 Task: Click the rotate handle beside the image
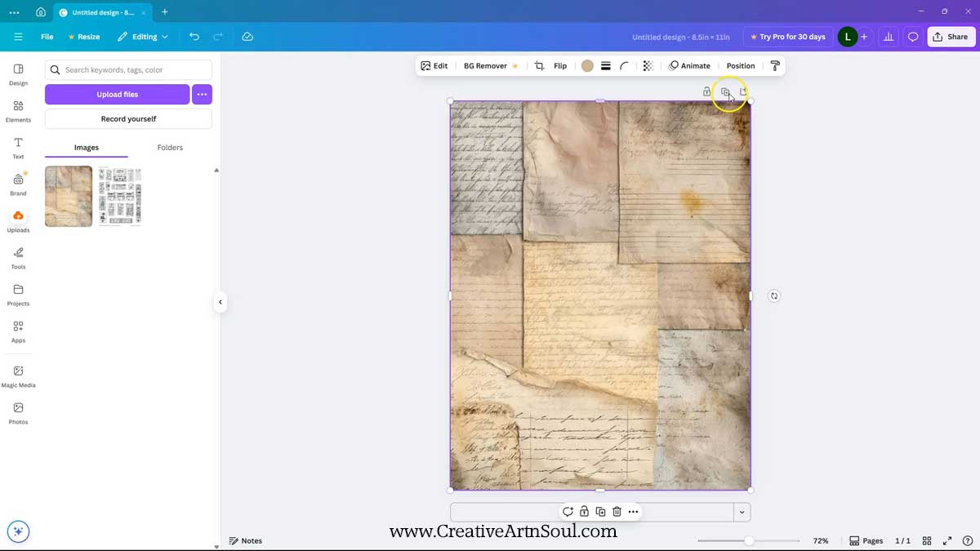coord(774,295)
